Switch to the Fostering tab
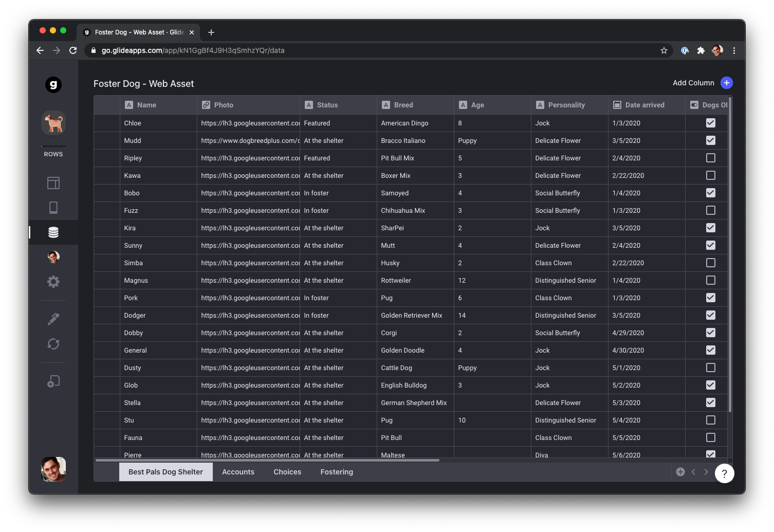Screen dimensions: 774x532 [x=337, y=472]
